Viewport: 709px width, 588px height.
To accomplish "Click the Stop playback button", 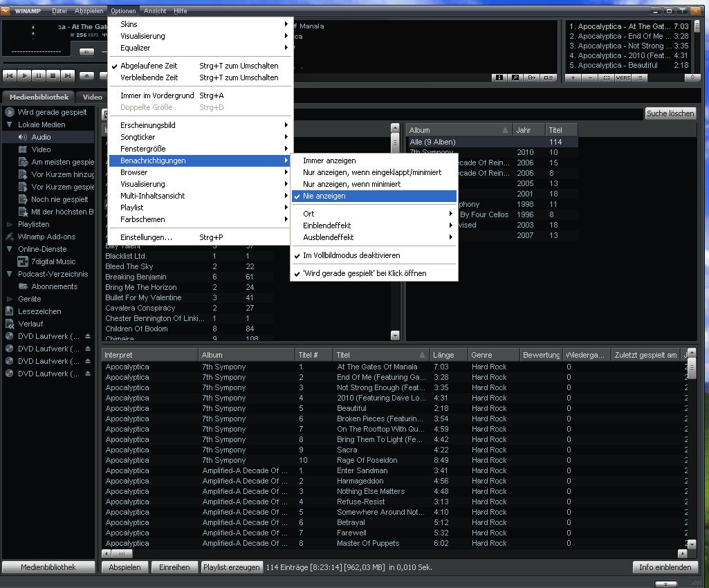I will tap(53, 75).
